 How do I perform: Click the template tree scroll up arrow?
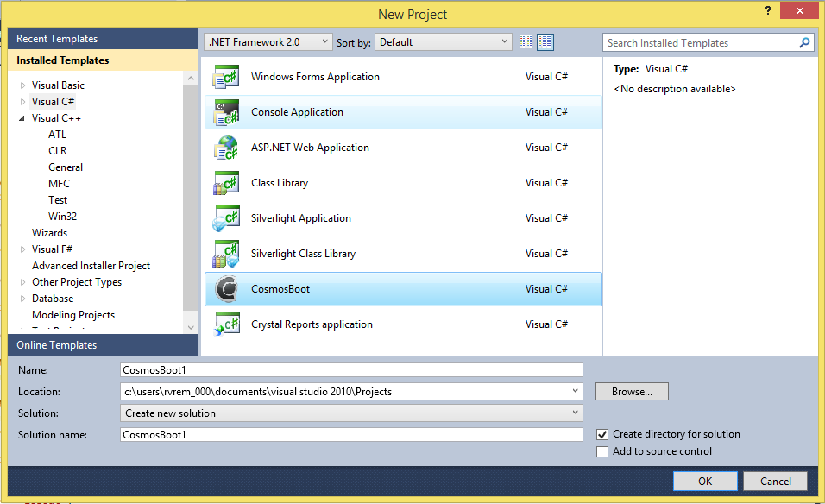click(x=191, y=79)
